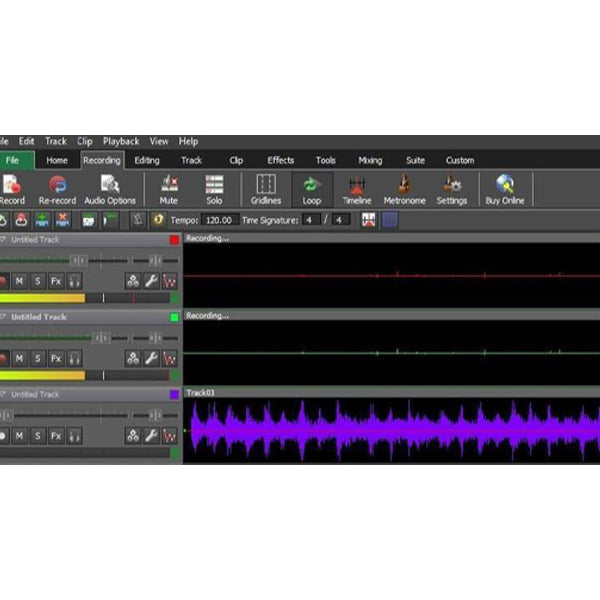
Task: Click the yellow circular arrow icon beside Tempo
Action: coord(158,220)
